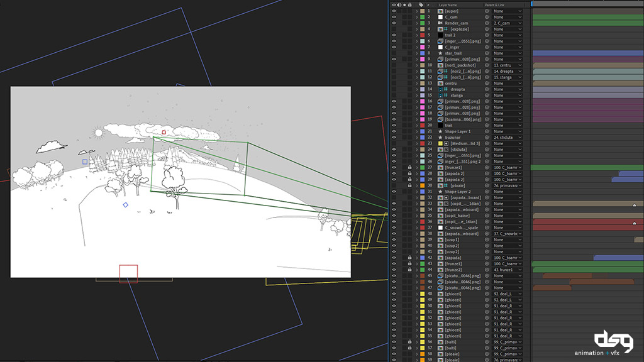
Task: Expand the C_inger layer properties
Action: tap(416, 47)
